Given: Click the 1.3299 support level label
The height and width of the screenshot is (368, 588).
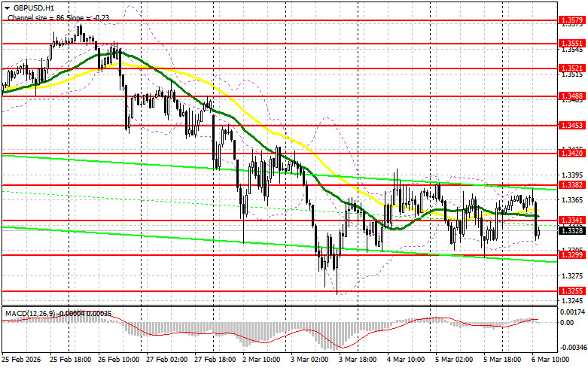Looking at the screenshot, I should (x=572, y=255).
